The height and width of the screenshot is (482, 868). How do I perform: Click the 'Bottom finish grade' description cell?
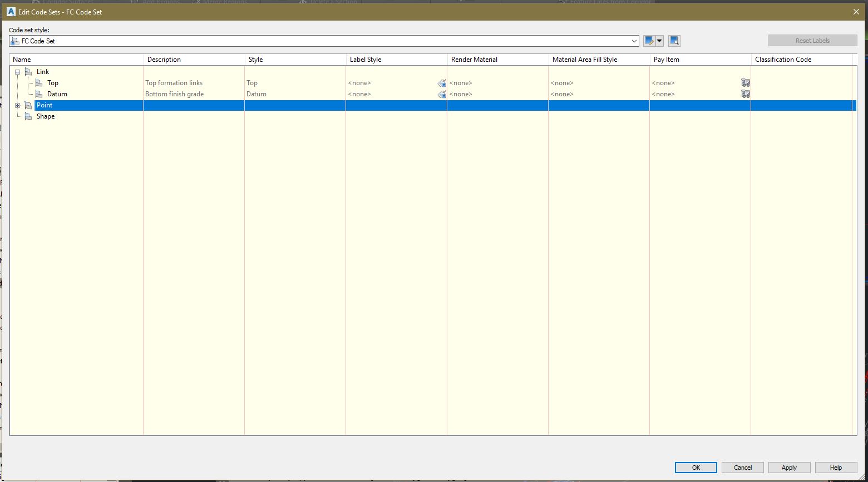click(194, 94)
